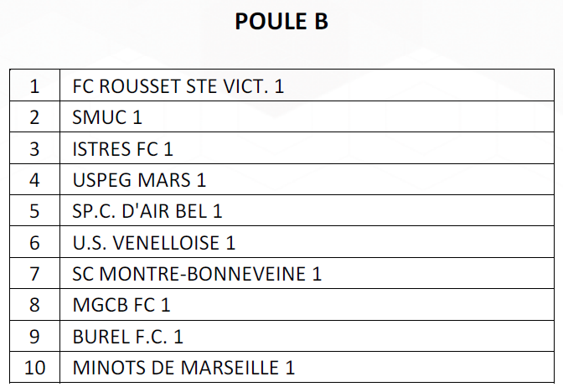Select MINOTS DE MARSEILLE 1 team
The width and height of the screenshot is (563, 392).
pyautogui.click(x=183, y=368)
